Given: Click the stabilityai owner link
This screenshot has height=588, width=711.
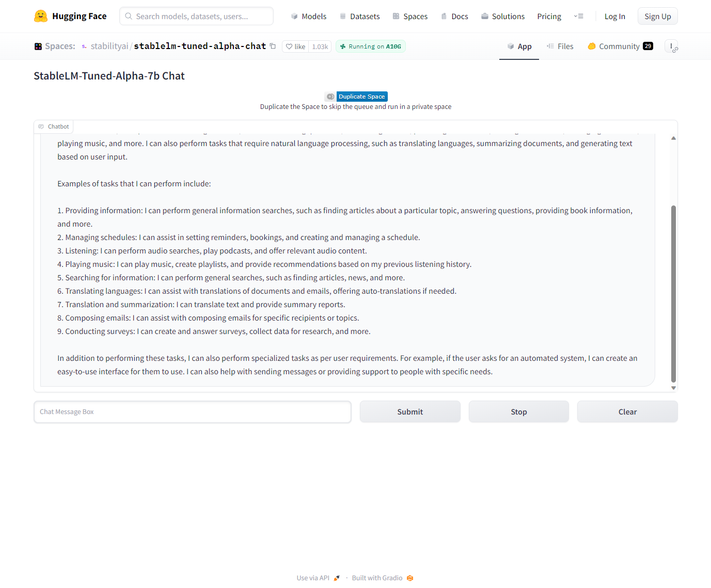Looking at the screenshot, I should (x=109, y=46).
